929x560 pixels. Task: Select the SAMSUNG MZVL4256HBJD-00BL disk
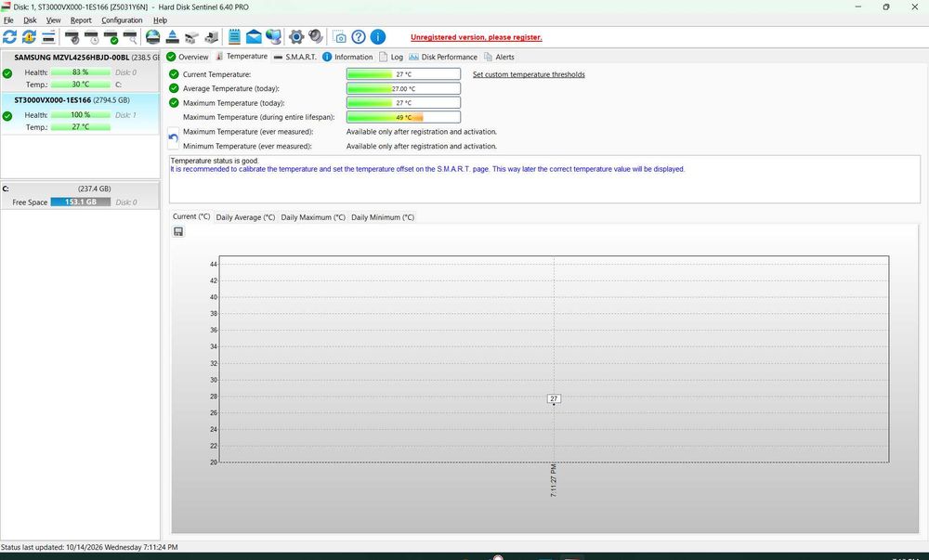tap(80, 71)
